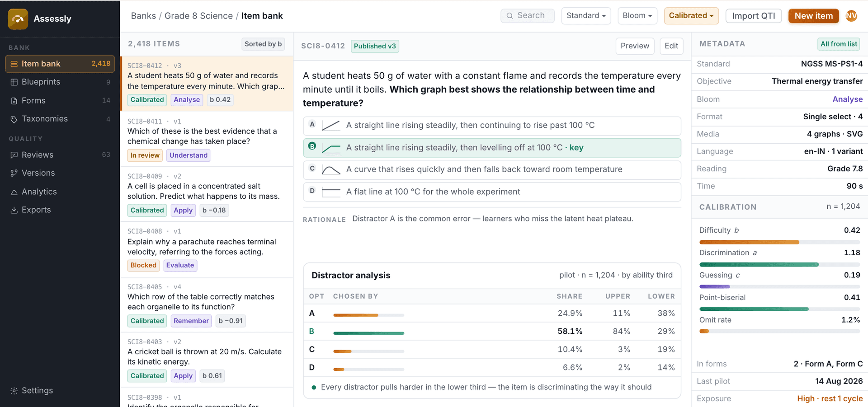
Task: Select item SCI8-0405 organelle function table
Action: [x=207, y=305]
